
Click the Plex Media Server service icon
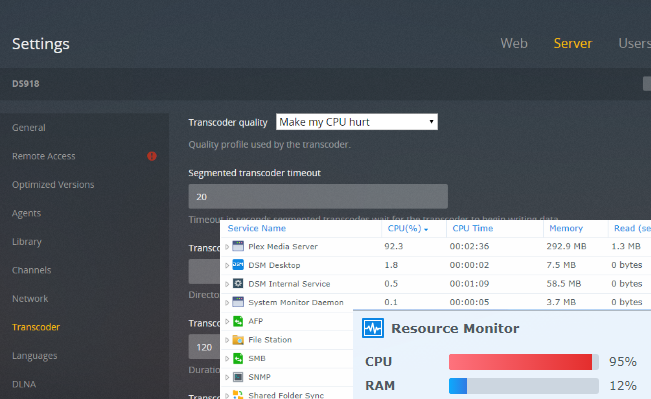[238, 246]
